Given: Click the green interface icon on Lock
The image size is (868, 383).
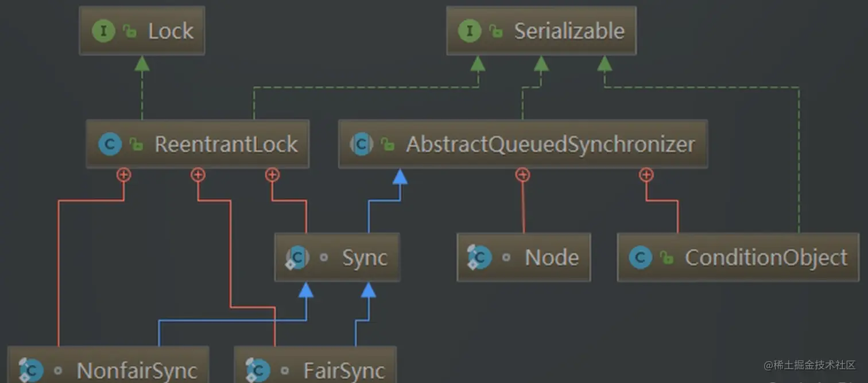Looking at the screenshot, I should point(103,31).
